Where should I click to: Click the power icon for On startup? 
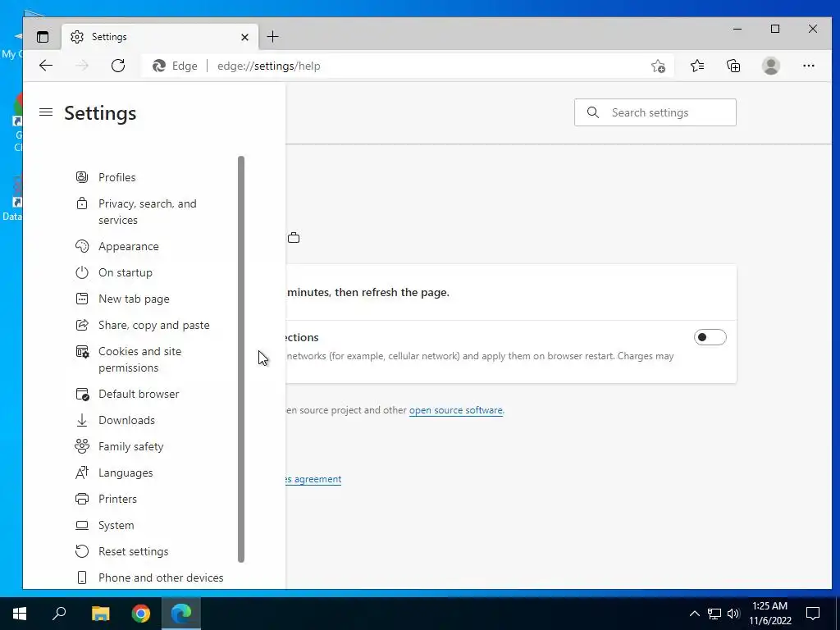click(82, 272)
